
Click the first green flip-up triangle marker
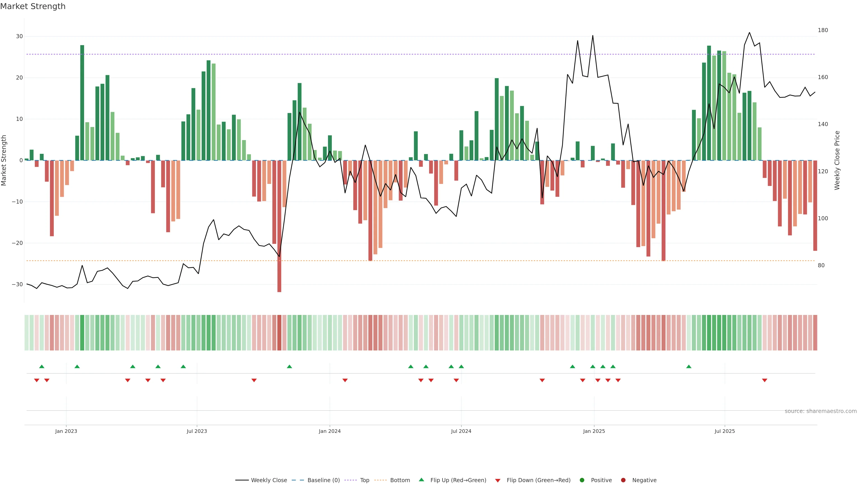[x=42, y=366]
